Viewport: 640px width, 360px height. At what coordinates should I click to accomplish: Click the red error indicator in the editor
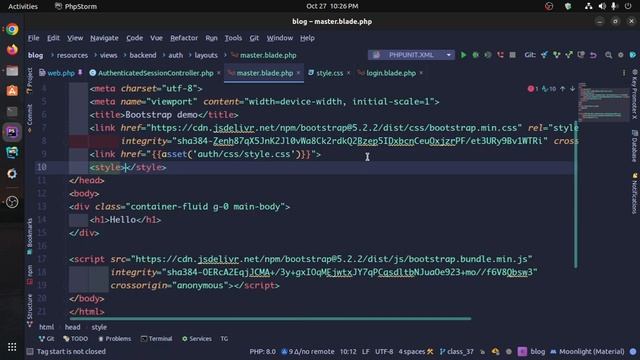533,89
